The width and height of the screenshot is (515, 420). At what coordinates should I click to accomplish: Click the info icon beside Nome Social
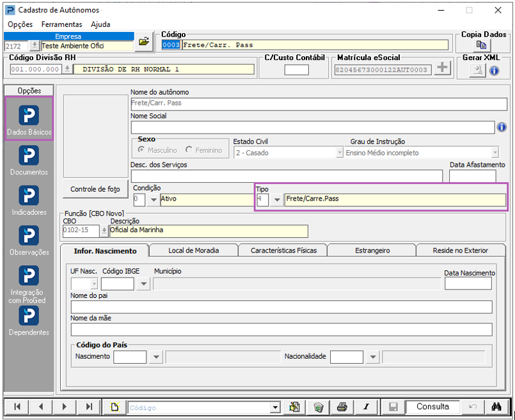(502, 127)
